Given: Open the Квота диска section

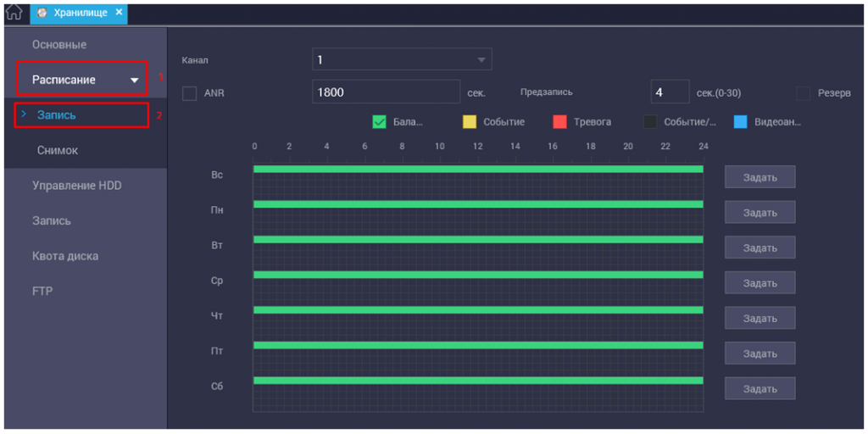Looking at the screenshot, I should coord(65,256).
